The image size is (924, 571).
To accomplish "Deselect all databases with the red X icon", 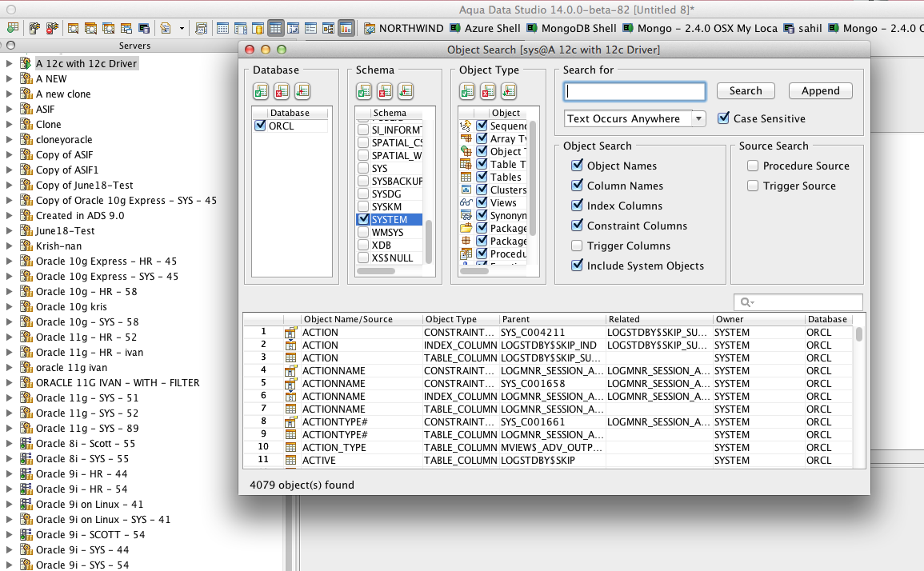I will click(x=282, y=91).
